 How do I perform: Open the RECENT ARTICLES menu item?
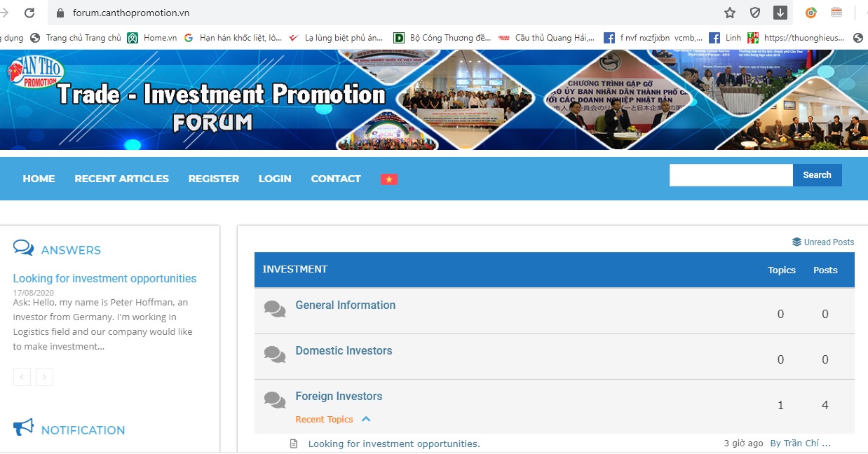[x=121, y=179]
